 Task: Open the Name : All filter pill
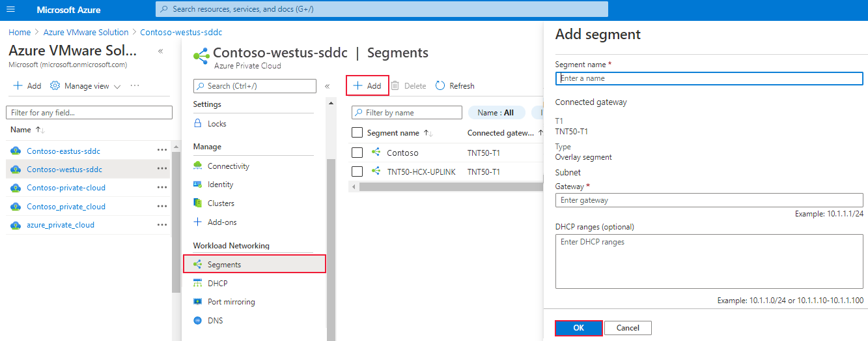pos(496,113)
